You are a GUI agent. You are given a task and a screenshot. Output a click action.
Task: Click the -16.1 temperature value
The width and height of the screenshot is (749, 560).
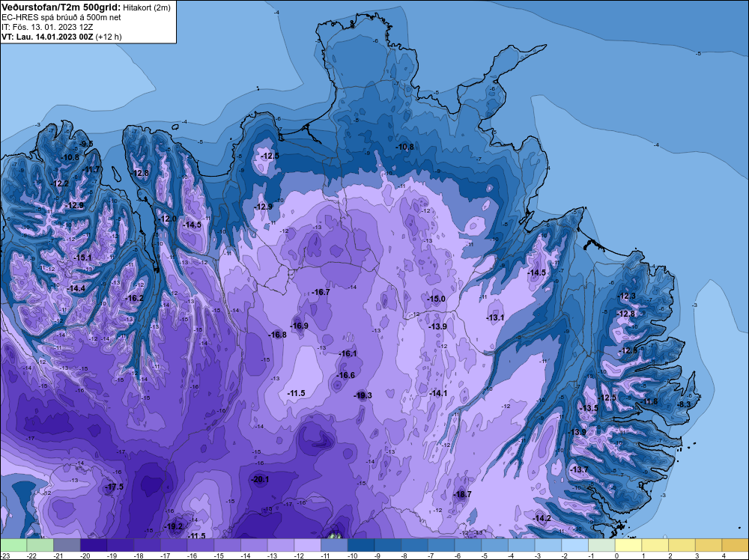348,354
